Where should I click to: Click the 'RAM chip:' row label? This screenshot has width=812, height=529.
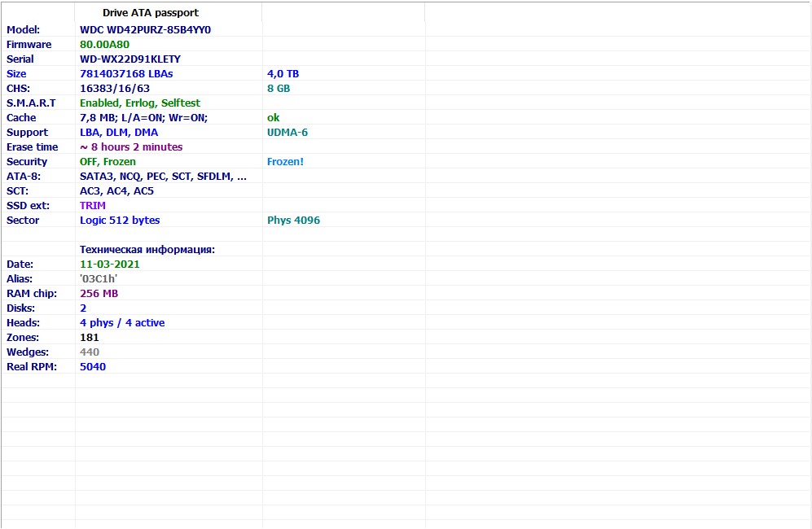point(32,294)
